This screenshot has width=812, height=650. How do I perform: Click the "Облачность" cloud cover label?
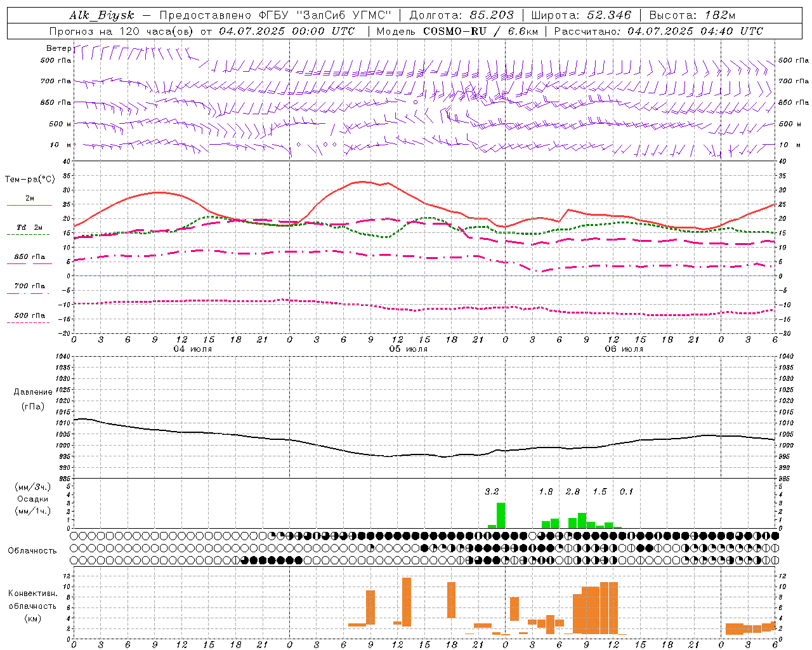click(32, 551)
